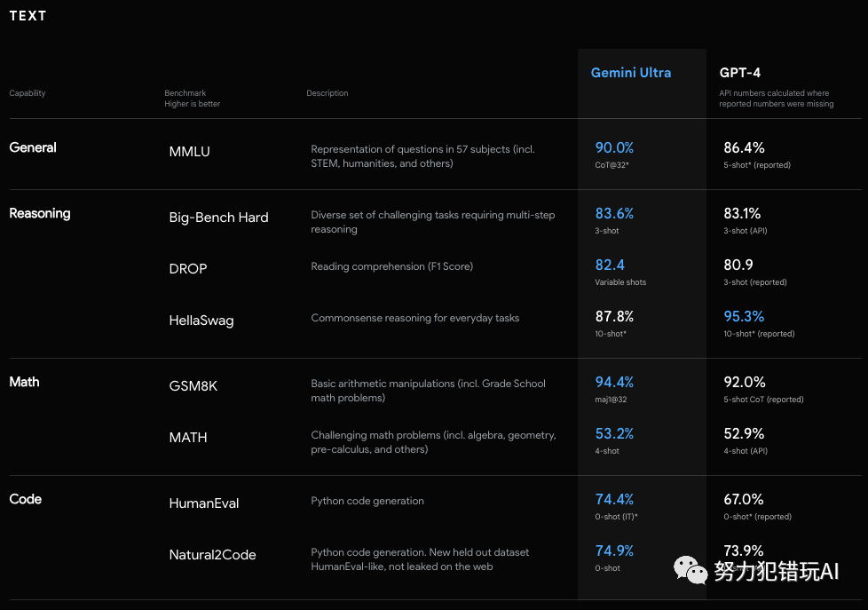This screenshot has height=610, width=868.
Task: Click the 82.4 score value
Action: point(610,265)
